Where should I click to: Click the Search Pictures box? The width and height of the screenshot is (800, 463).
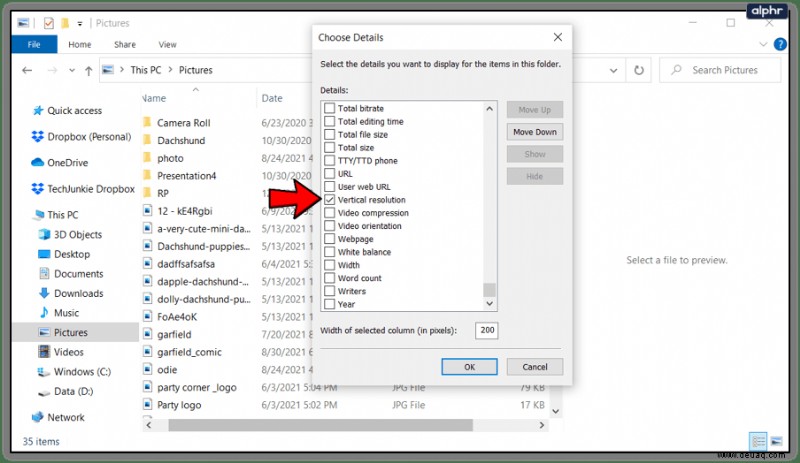[x=720, y=70]
